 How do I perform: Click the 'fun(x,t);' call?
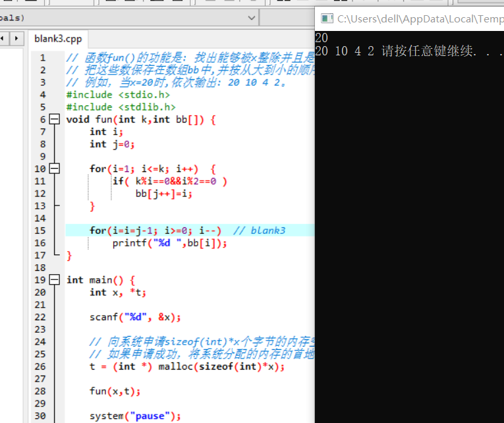click(x=115, y=391)
